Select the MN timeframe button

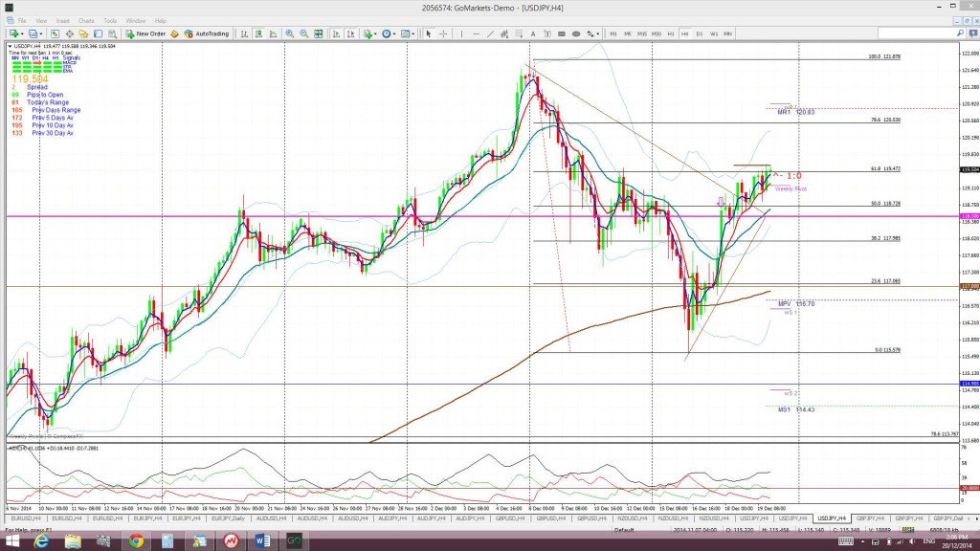click(x=728, y=33)
